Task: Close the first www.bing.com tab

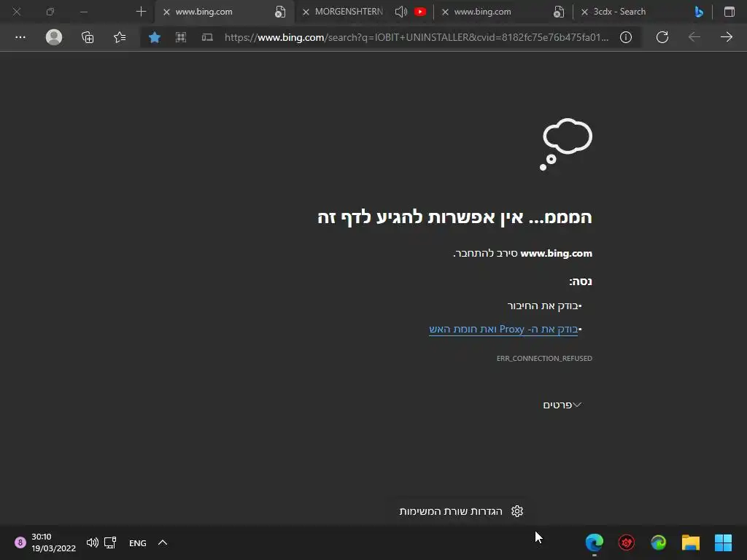Action: (x=166, y=12)
